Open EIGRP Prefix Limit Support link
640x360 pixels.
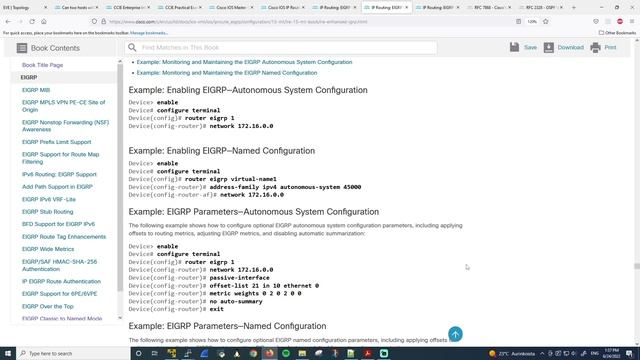(56, 142)
